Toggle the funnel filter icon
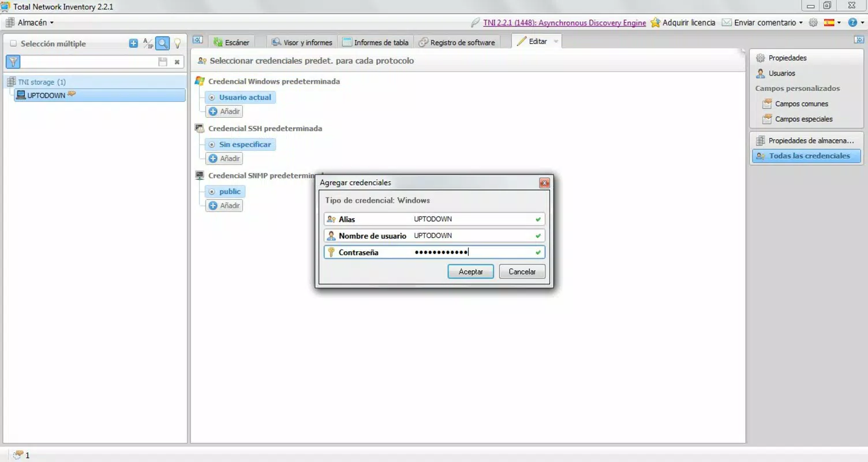 pyautogui.click(x=13, y=62)
